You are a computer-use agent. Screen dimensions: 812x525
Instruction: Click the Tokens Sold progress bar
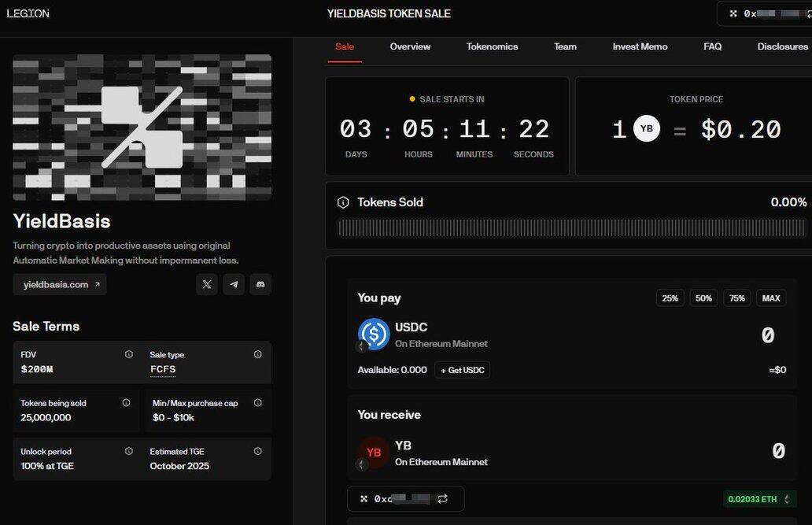coord(571,228)
